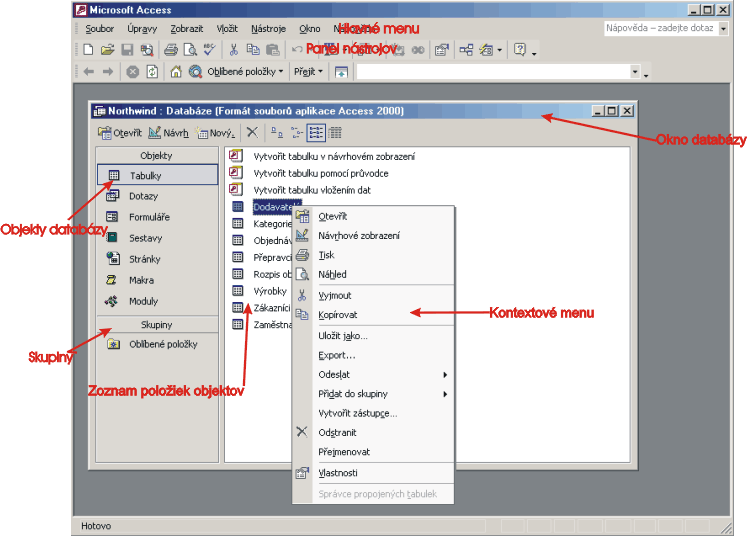Expand Odeslat submenu in context menu
This screenshot has width=747, height=536.
(445, 375)
